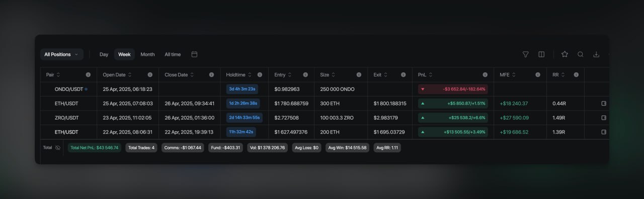Show info for the Open Date column
This screenshot has height=199, width=644.
150,75
